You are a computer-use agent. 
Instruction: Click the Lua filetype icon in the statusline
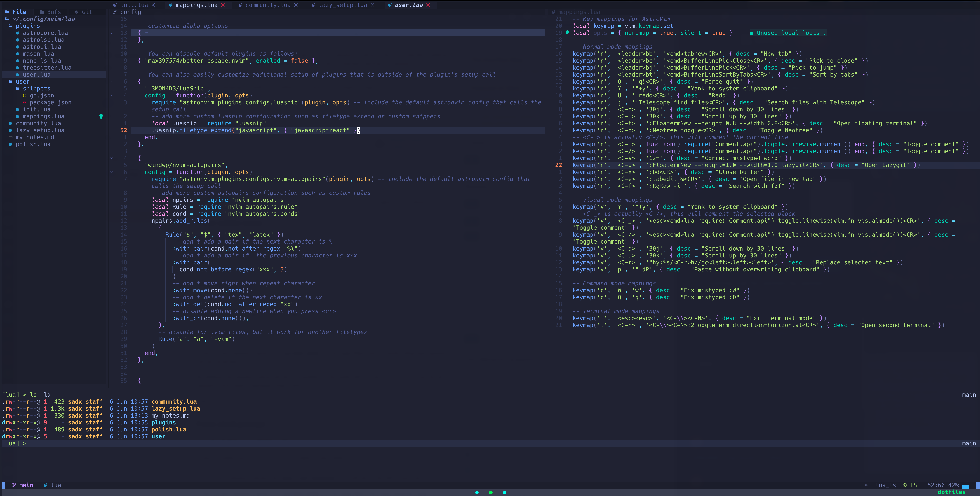46,485
